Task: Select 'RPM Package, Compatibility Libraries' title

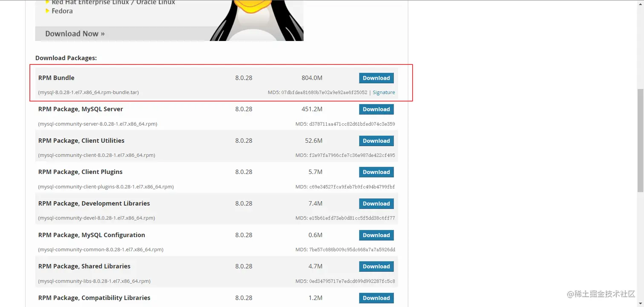Action: 94,298
